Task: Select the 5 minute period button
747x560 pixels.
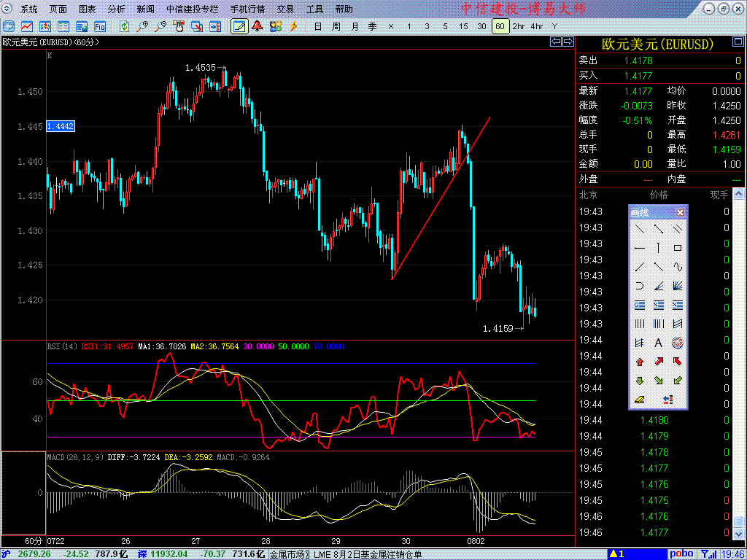Action: (445, 27)
